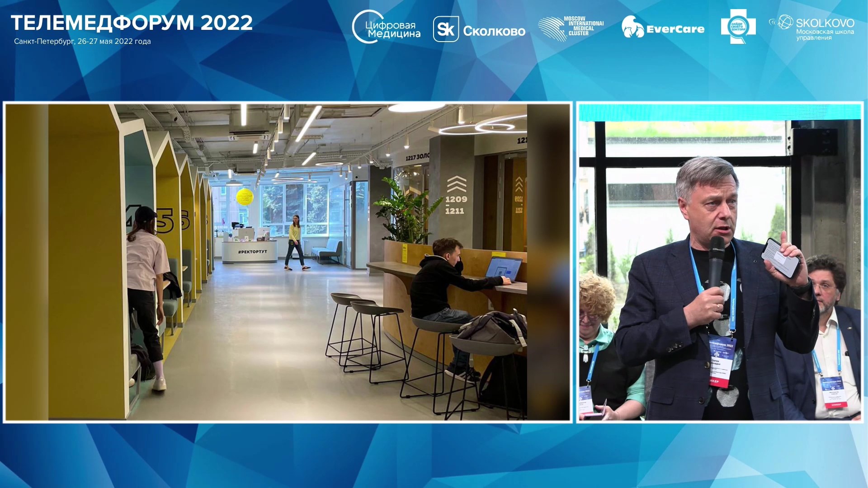Click the green potted plant by the counter

pos(404,210)
